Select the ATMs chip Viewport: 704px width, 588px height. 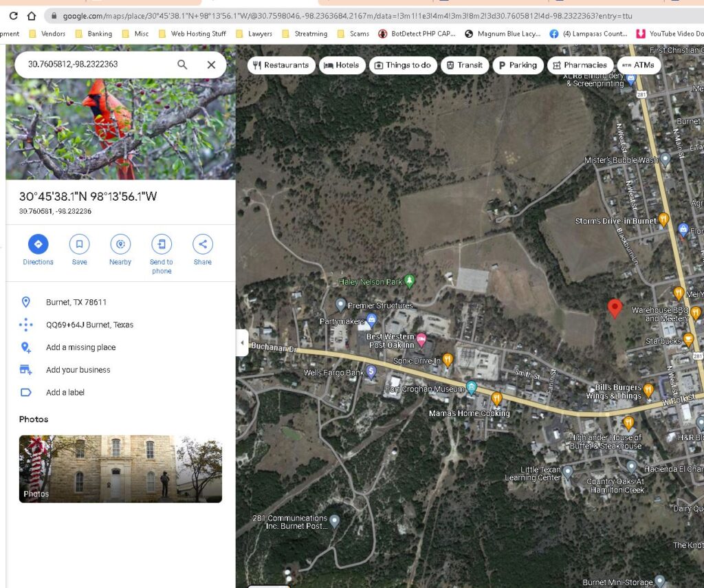[x=639, y=65]
